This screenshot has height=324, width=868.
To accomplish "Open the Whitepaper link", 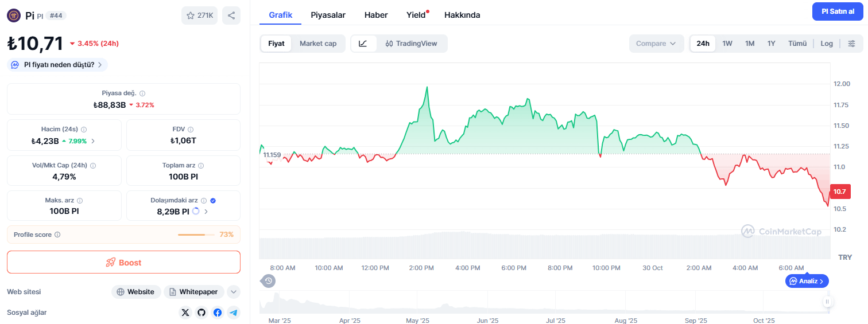I will pyautogui.click(x=194, y=292).
